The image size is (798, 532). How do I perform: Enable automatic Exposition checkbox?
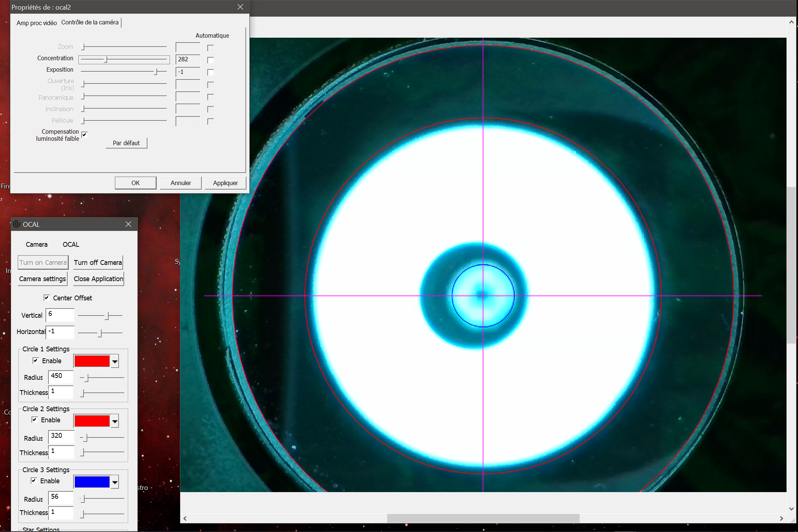point(211,72)
